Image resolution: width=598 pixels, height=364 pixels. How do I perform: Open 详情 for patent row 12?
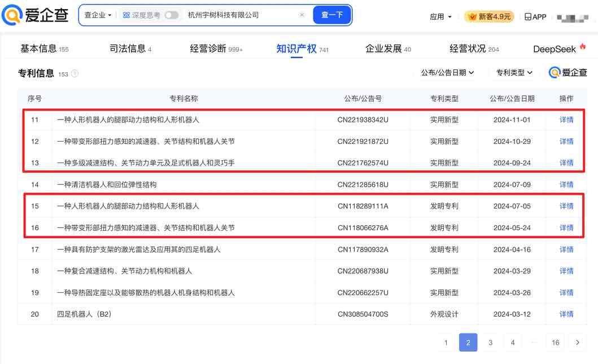click(x=566, y=142)
